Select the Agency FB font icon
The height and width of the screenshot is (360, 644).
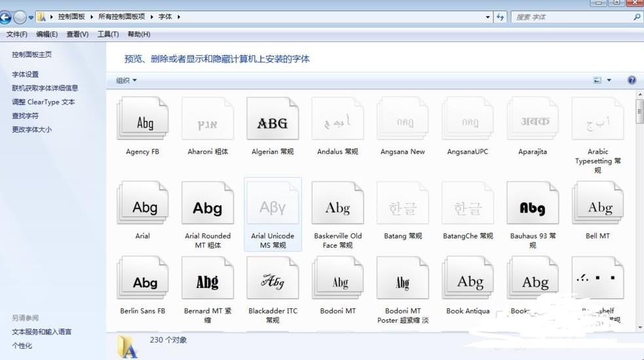(143, 120)
